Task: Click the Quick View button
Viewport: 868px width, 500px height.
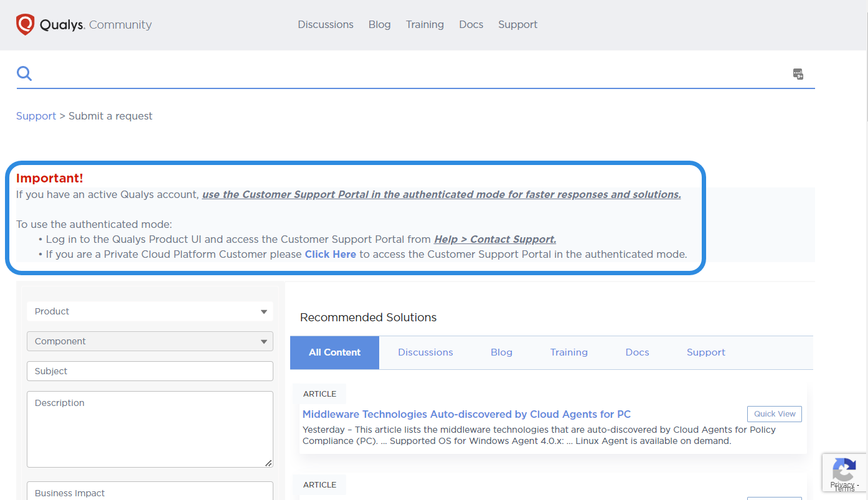Action: (775, 414)
